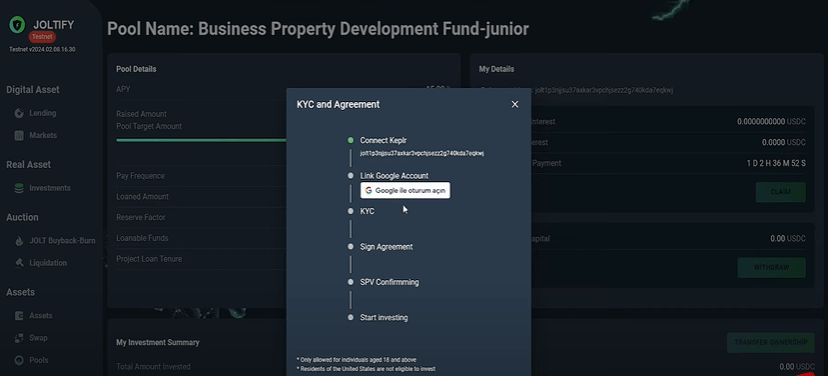The width and height of the screenshot is (828, 376).
Task: Open Investments via the stacked coins icon
Action: [x=19, y=188]
